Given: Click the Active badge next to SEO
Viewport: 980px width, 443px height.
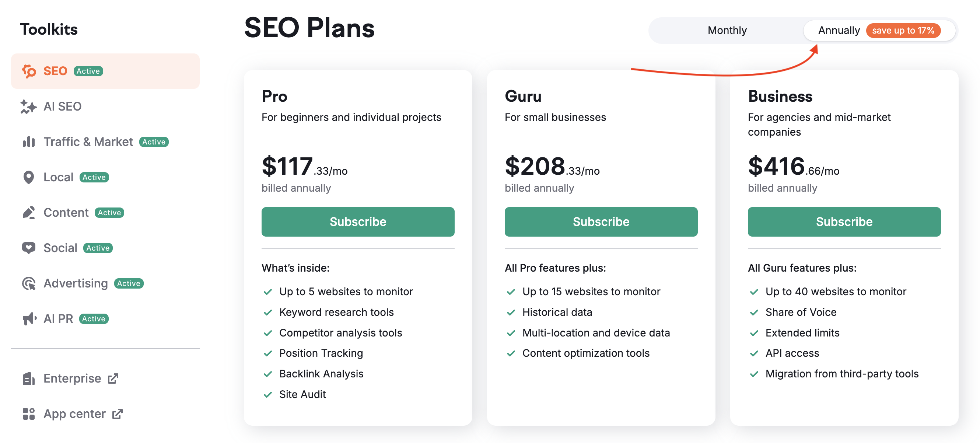Looking at the screenshot, I should 88,71.
